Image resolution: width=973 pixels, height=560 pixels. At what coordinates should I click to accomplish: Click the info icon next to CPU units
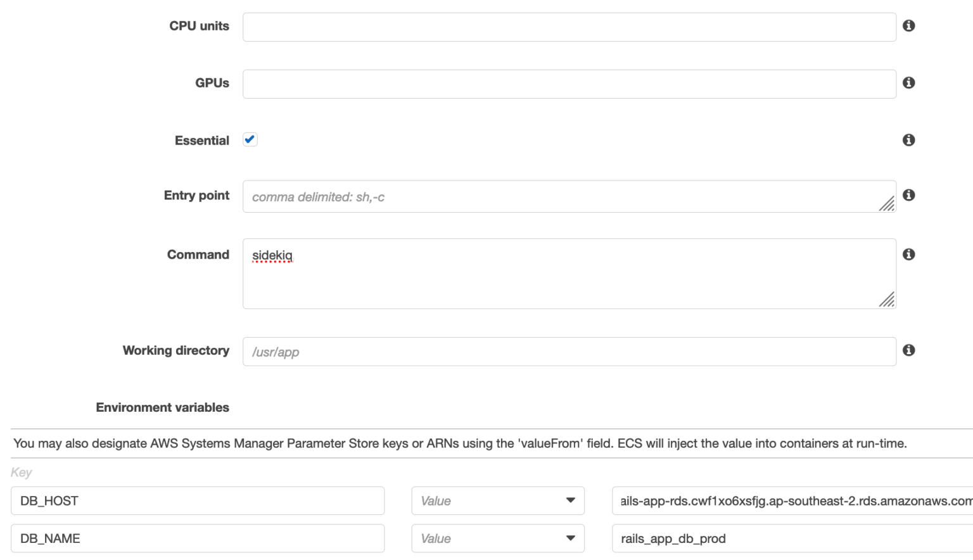click(908, 27)
